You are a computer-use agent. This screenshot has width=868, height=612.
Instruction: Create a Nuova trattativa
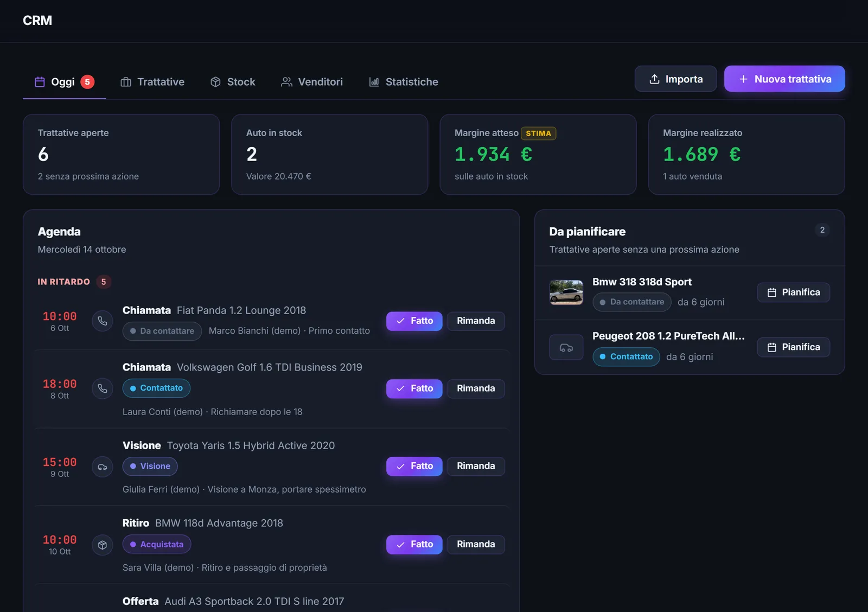click(784, 79)
